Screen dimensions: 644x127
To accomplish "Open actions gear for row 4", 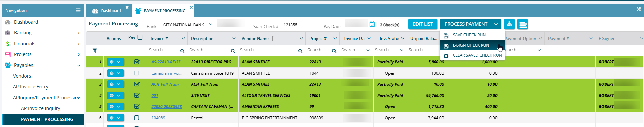I will pos(115,96).
